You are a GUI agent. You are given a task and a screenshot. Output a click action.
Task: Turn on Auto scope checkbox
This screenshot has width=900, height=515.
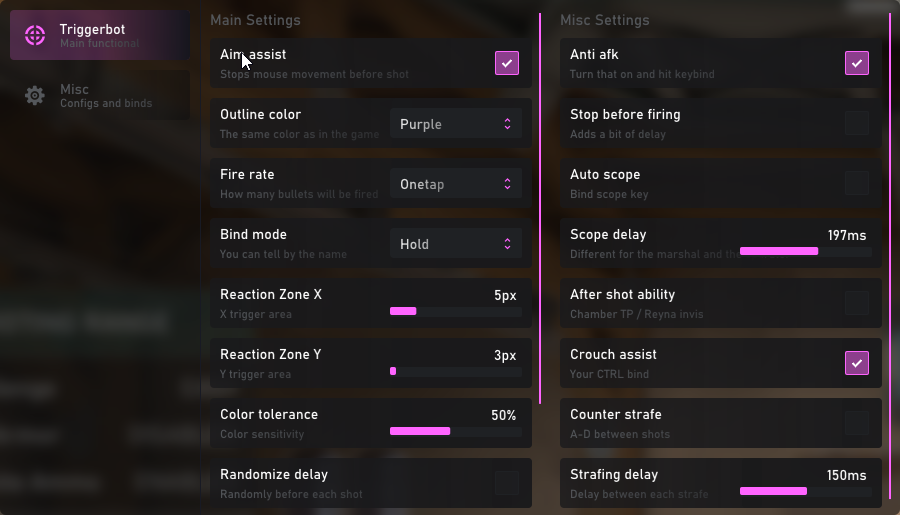point(857,184)
